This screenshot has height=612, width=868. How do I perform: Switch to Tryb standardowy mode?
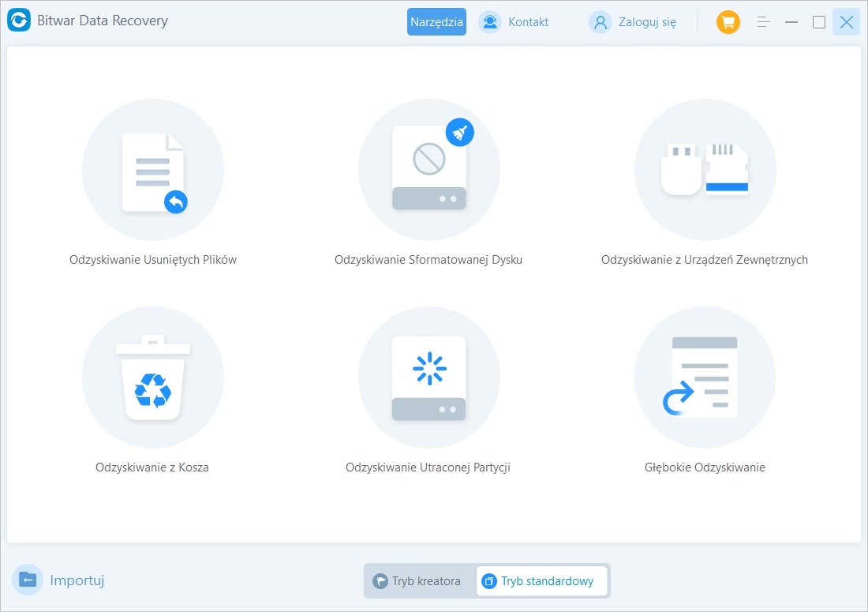[541, 581]
